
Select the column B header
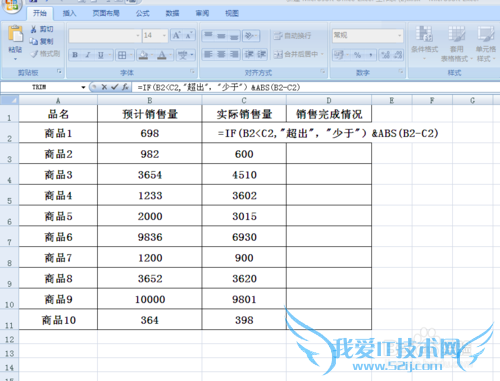coord(150,100)
